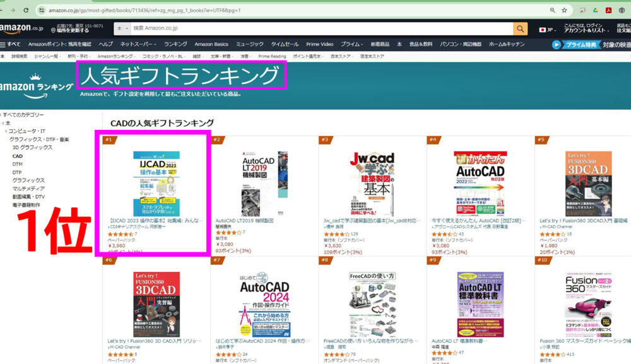Go forward with the browser forward arrow
Screen dimensions: 631x364
(x=13, y=10)
